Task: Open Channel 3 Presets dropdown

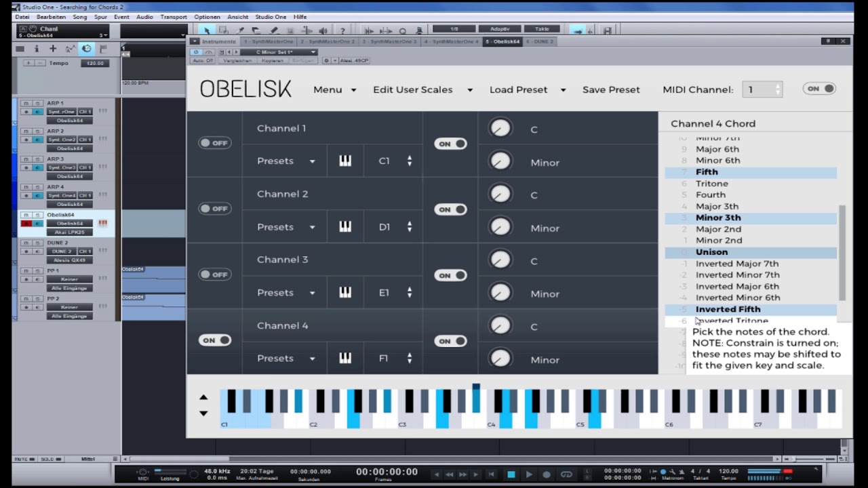Action: (286, 292)
